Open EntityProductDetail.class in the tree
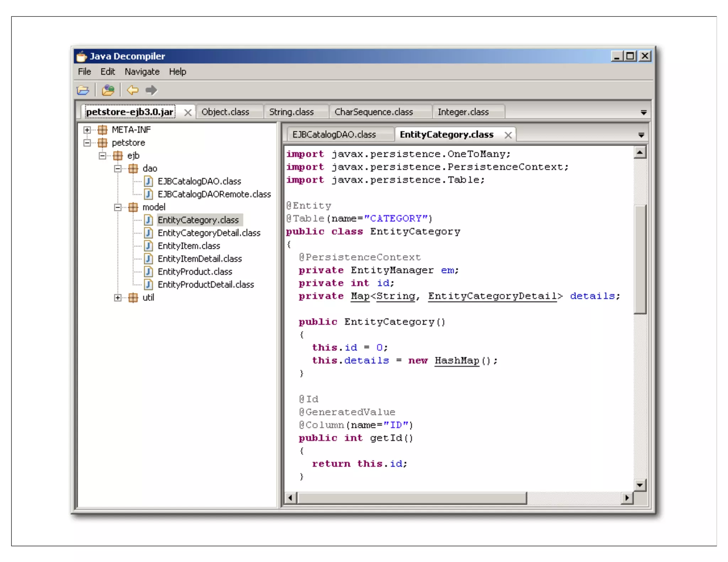The width and height of the screenshot is (728, 562). click(205, 285)
